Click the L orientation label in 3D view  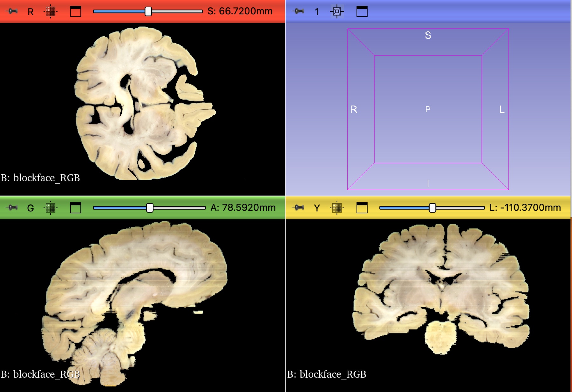click(502, 109)
